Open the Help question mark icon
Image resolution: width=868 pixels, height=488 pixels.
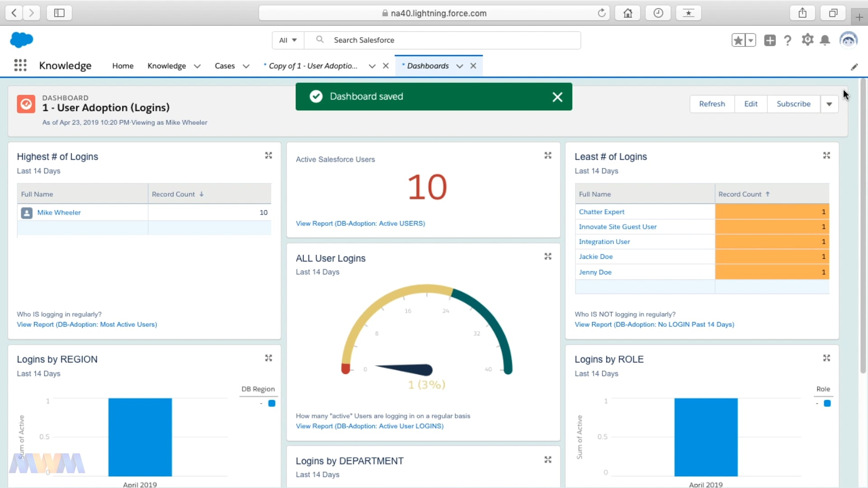tap(788, 40)
